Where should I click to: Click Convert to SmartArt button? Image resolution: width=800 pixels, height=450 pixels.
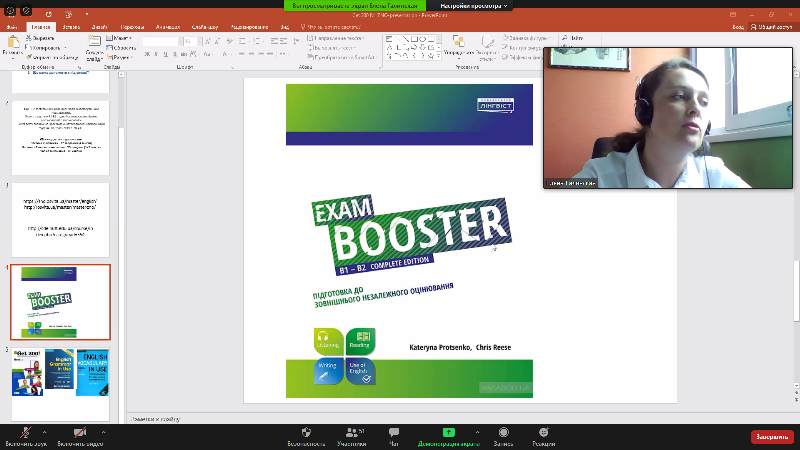[x=342, y=58]
